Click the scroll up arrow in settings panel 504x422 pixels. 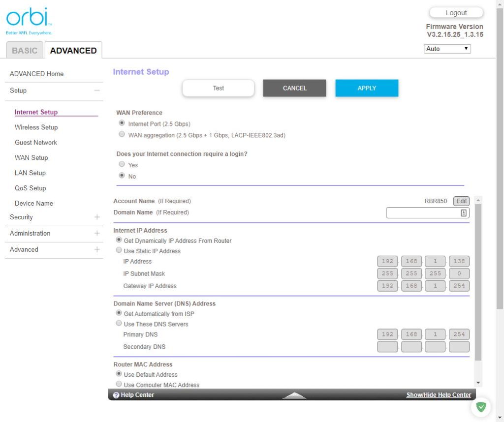tap(478, 200)
